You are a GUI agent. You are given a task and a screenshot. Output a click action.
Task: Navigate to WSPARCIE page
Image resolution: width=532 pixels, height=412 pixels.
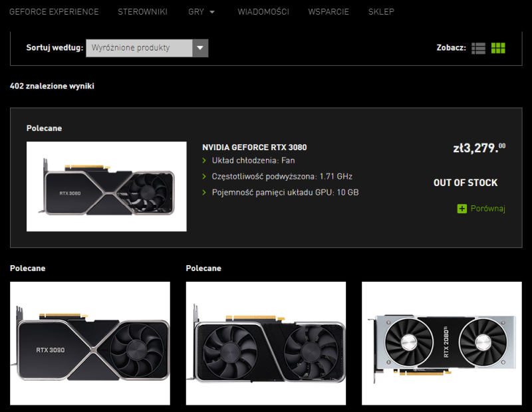329,12
